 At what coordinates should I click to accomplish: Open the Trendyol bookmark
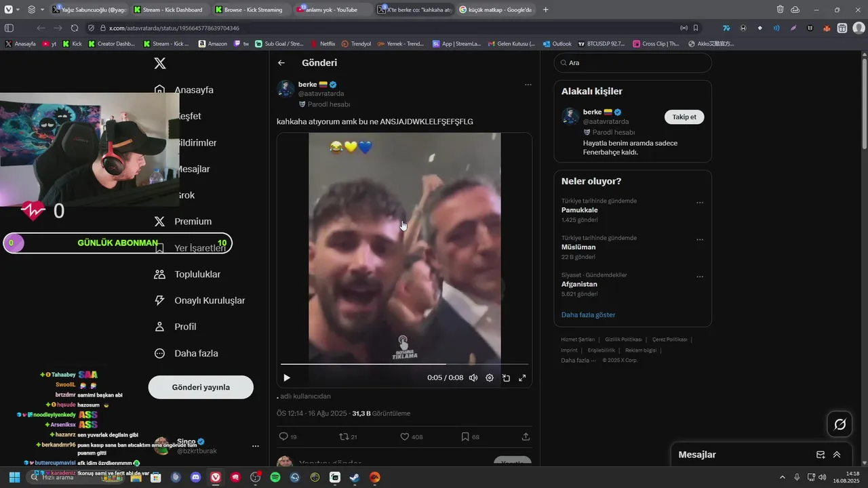(x=357, y=43)
